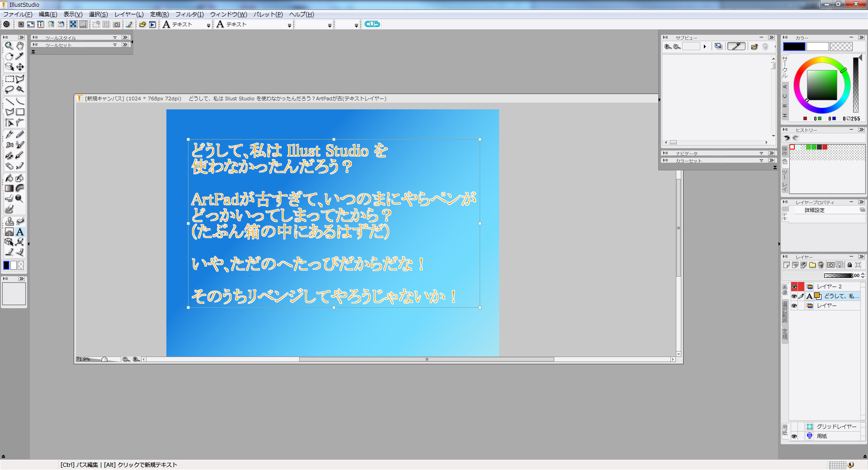
Task: Click the Undo arrow in History panel
Action: pyautogui.click(x=787, y=138)
